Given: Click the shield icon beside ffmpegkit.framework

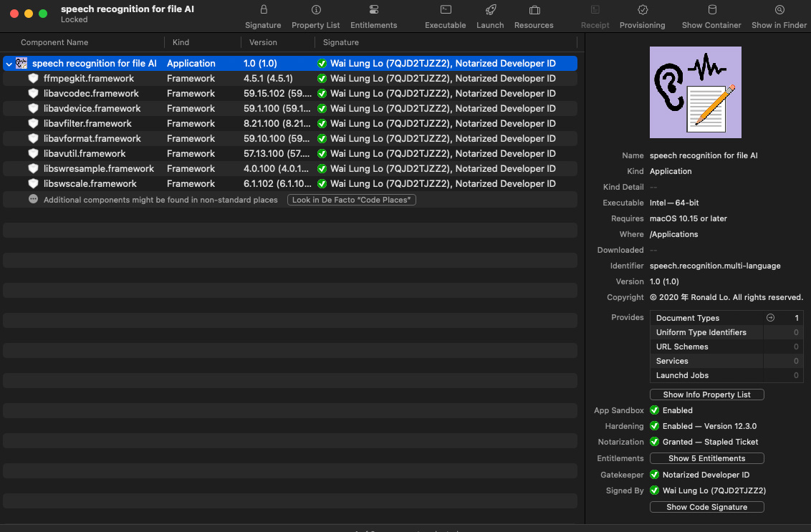Looking at the screenshot, I should tap(33, 79).
